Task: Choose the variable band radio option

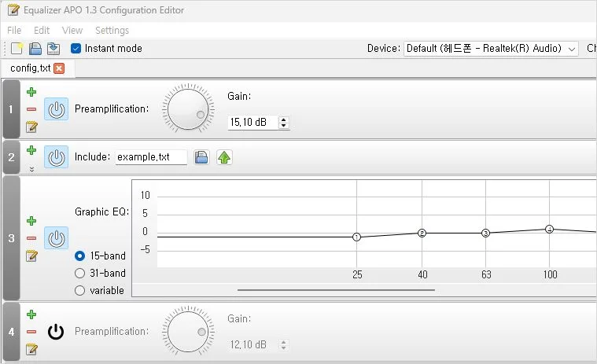Action: (79, 291)
